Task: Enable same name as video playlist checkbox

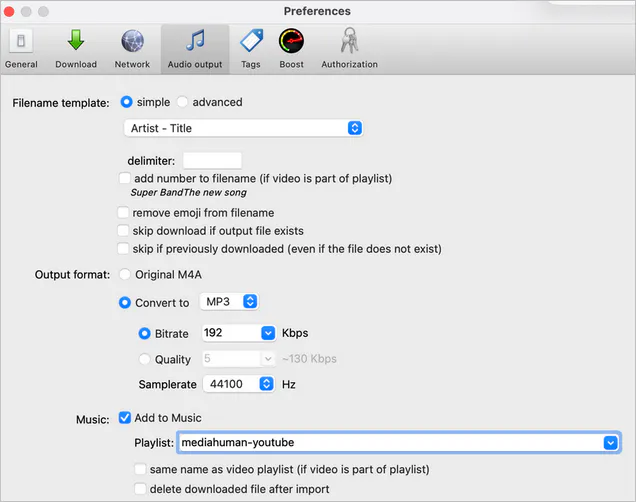Action: tap(140, 469)
